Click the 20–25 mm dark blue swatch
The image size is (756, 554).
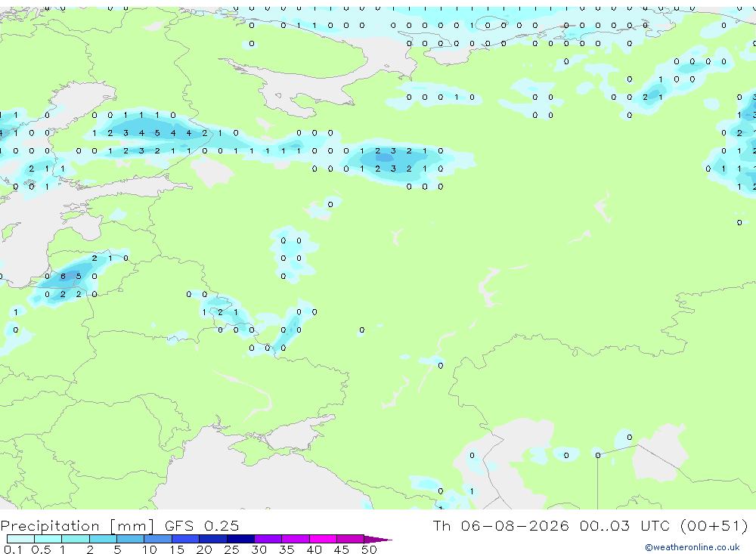tap(213, 539)
